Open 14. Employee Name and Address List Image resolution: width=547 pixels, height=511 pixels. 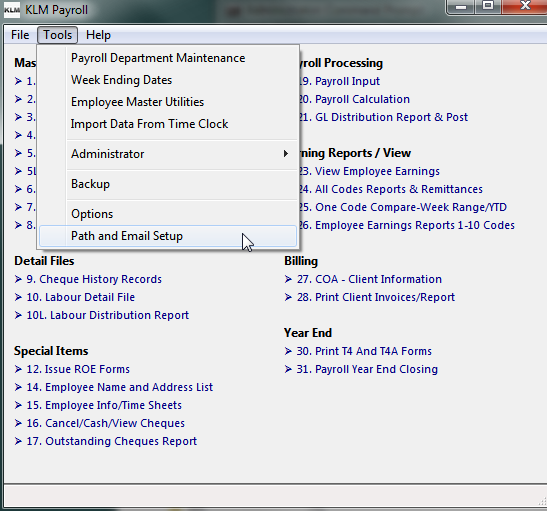click(x=120, y=387)
